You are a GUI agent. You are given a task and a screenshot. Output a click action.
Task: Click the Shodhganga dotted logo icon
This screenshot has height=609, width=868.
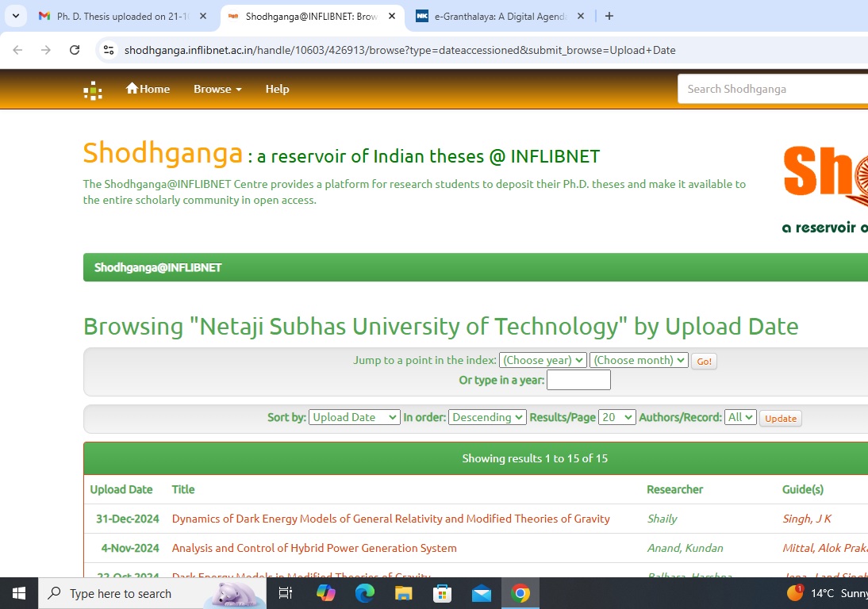click(93, 90)
